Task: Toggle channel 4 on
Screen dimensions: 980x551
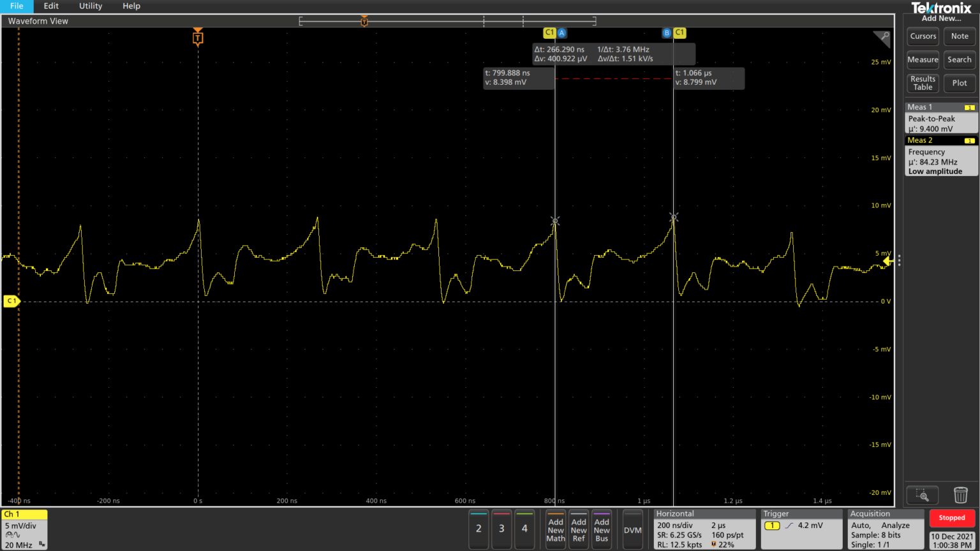Action: point(524,529)
